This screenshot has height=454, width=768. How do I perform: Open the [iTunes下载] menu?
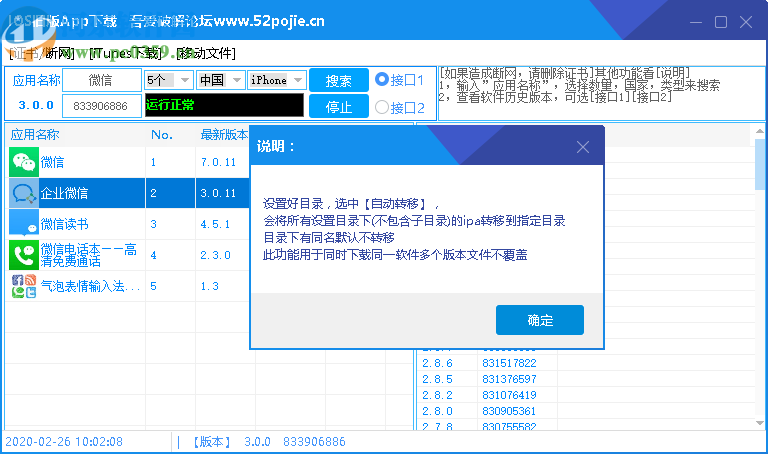(x=125, y=53)
